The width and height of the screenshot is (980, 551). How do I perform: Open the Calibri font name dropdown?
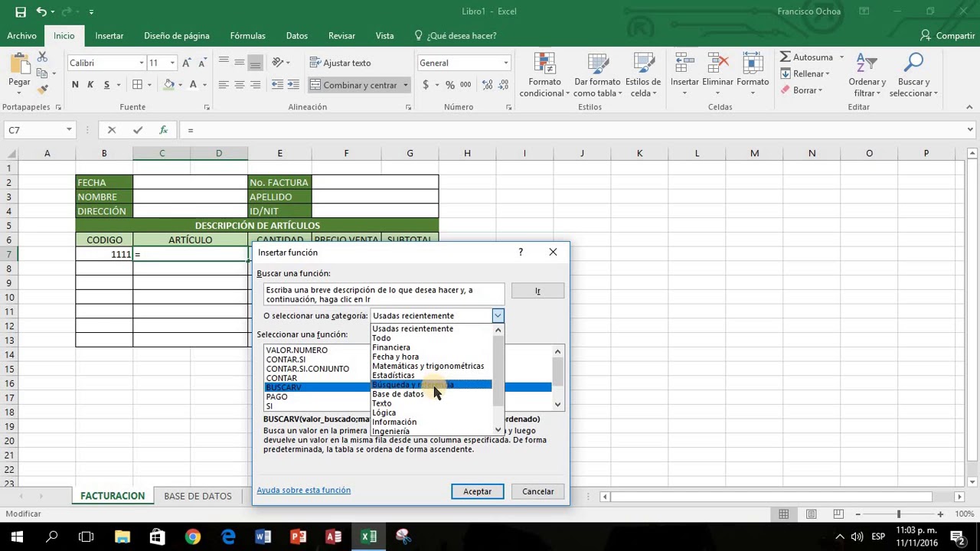coord(141,63)
